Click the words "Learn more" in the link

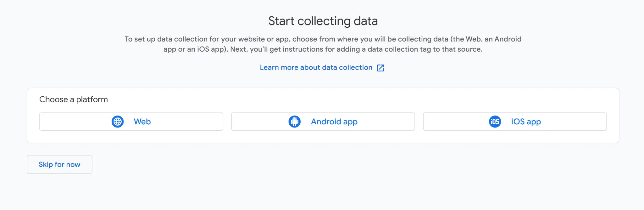[279, 67]
